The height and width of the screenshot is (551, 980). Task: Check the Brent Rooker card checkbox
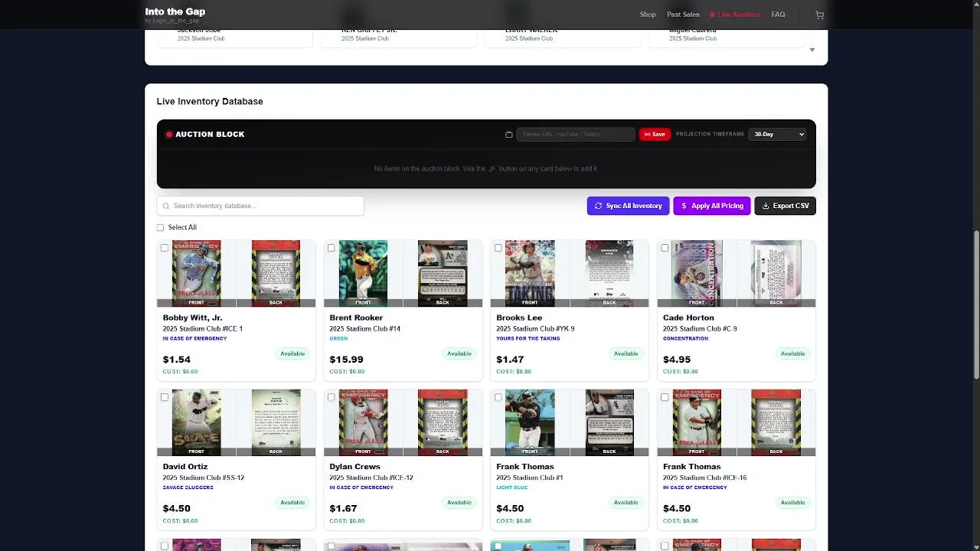pos(332,248)
